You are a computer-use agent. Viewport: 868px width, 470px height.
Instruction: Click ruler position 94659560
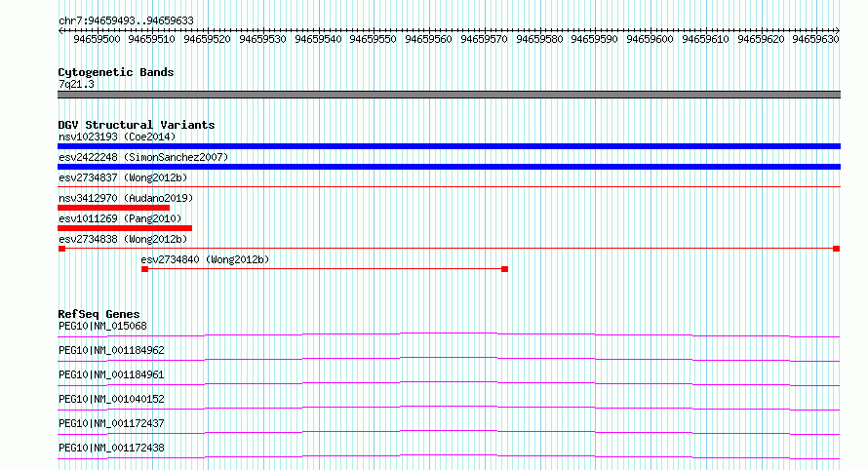pos(428,39)
